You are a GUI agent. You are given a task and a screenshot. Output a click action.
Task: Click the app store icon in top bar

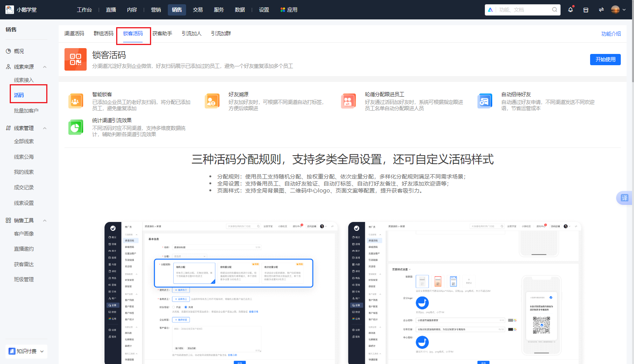585,9
